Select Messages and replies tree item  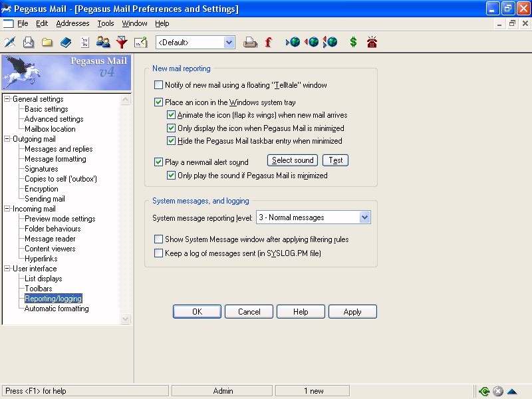(x=59, y=148)
